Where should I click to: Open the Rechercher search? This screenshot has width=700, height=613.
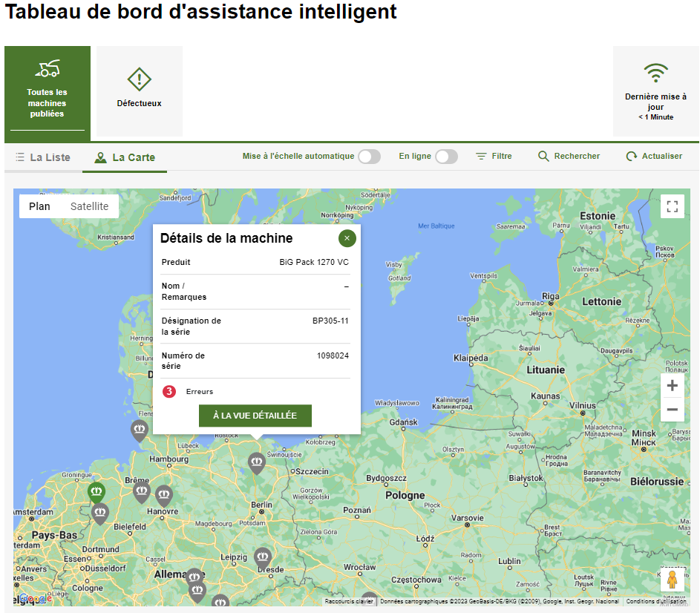[569, 157]
